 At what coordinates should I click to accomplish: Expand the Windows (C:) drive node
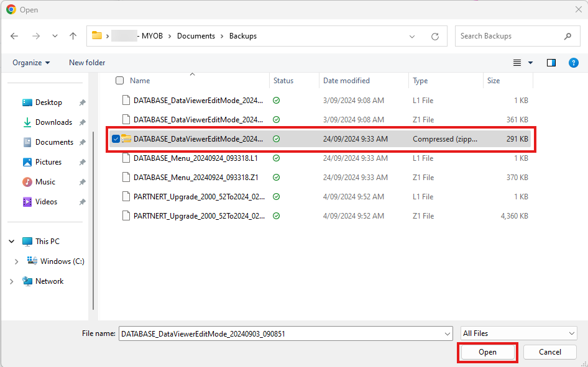[17, 261]
